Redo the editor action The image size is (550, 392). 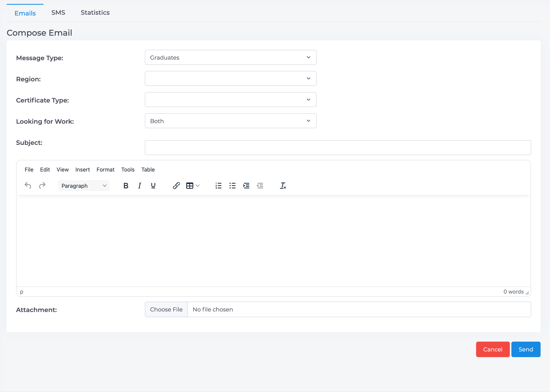(x=42, y=185)
